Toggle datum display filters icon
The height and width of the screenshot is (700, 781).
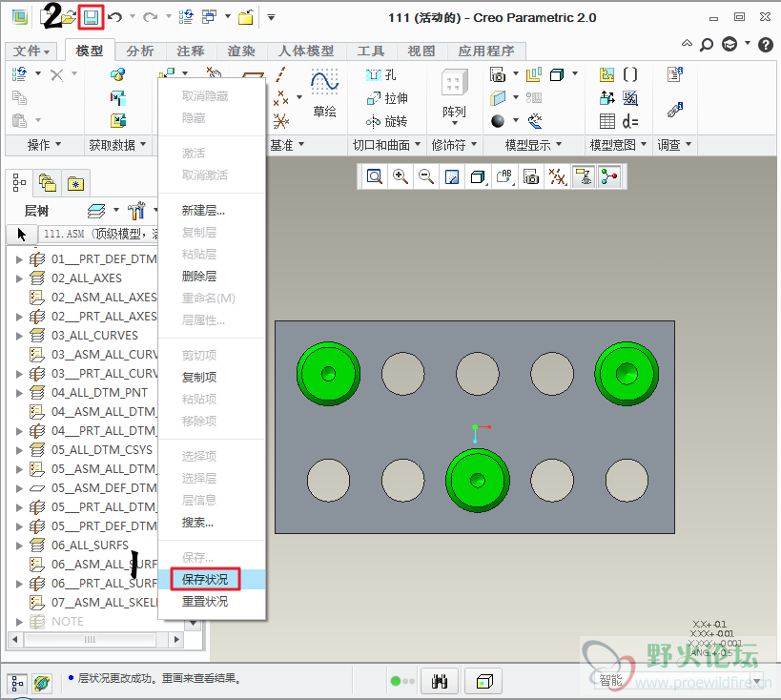(x=557, y=176)
